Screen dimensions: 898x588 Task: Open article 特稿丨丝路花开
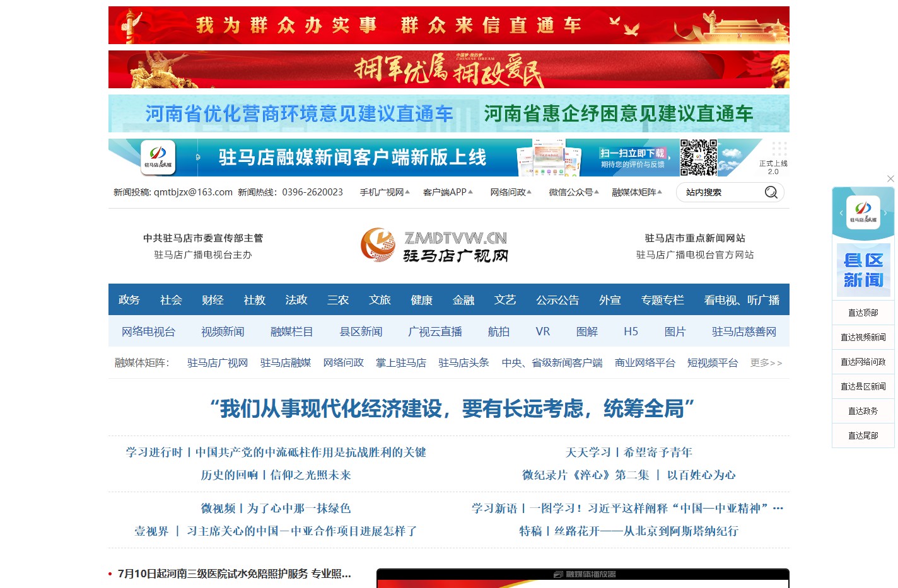[x=629, y=531]
